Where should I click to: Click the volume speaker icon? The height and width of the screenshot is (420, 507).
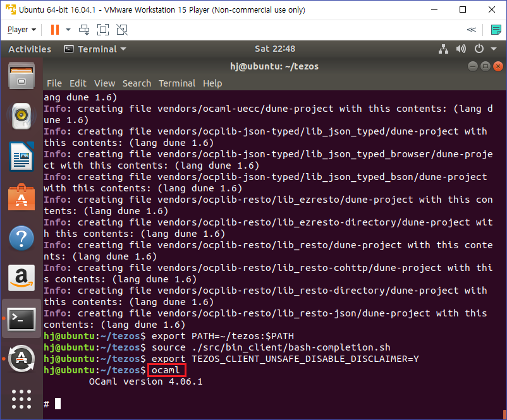tap(461, 49)
